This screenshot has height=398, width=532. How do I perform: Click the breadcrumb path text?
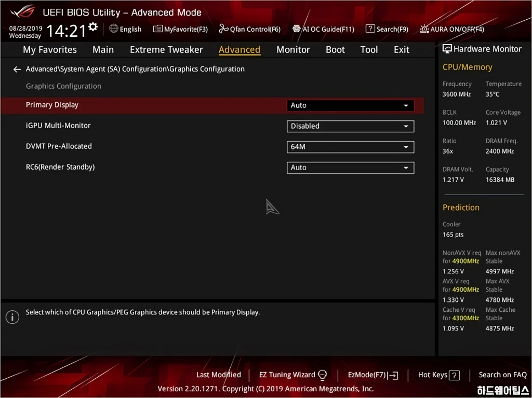(135, 69)
